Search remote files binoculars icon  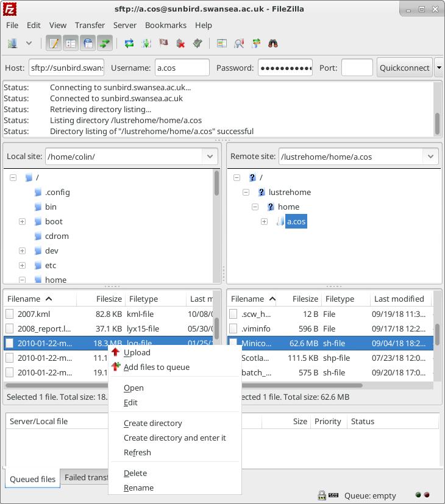click(273, 43)
